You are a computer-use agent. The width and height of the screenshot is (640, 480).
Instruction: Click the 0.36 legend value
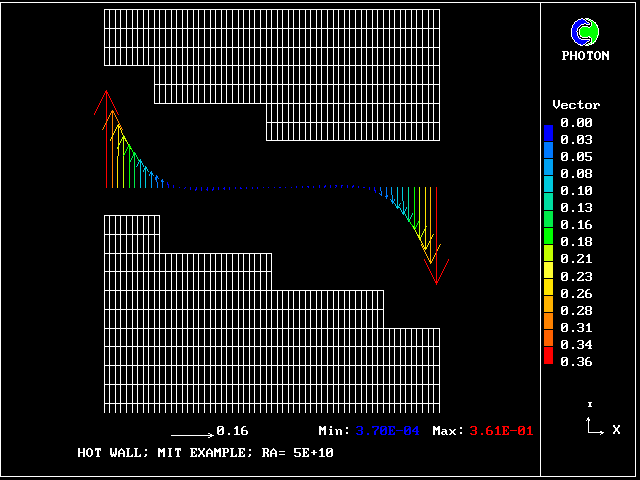point(576,362)
